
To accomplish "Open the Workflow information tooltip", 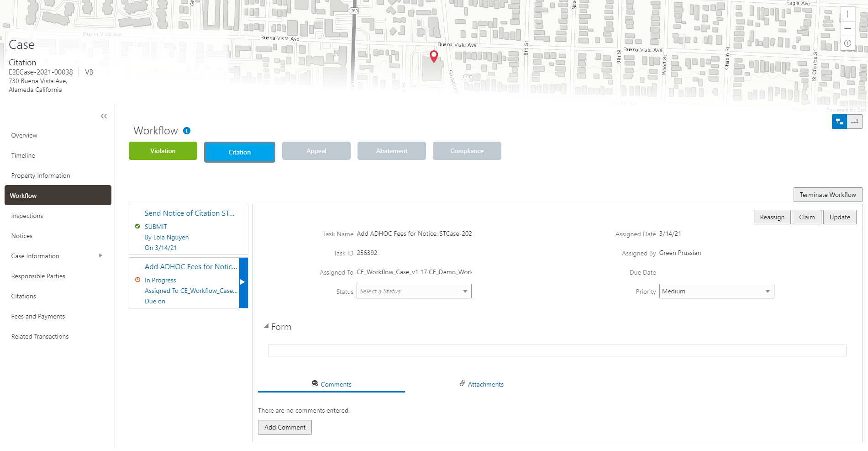I will [x=186, y=130].
